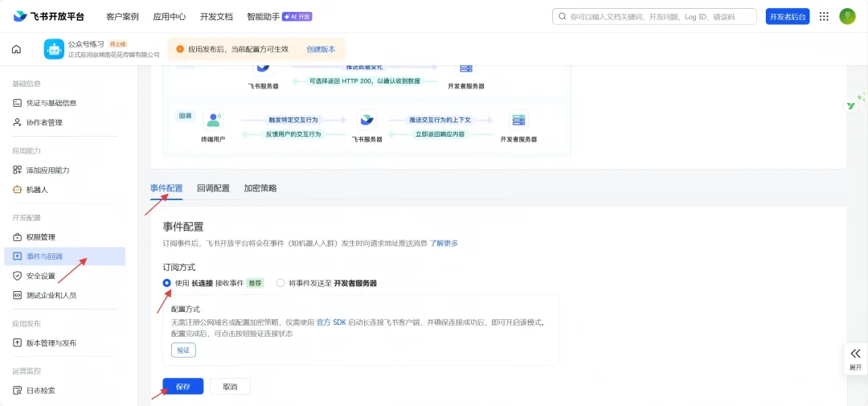Viewport: 868px width, 406px height.
Task: Click the search magnifier icon
Action: [x=563, y=17]
